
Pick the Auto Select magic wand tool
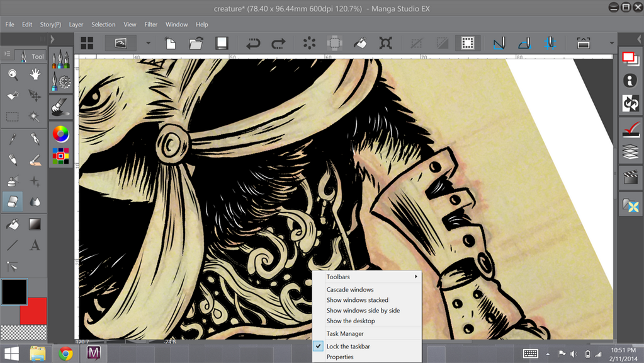35,117
